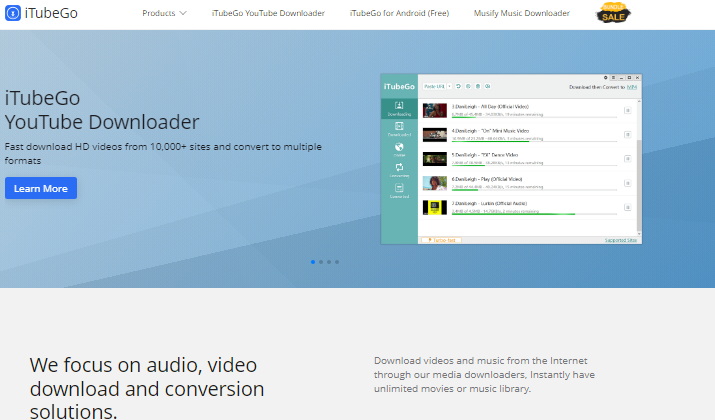The height and width of the screenshot is (420, 715).
Task: Show the first carousel slide dot
Action: click(x=313, y=262)
